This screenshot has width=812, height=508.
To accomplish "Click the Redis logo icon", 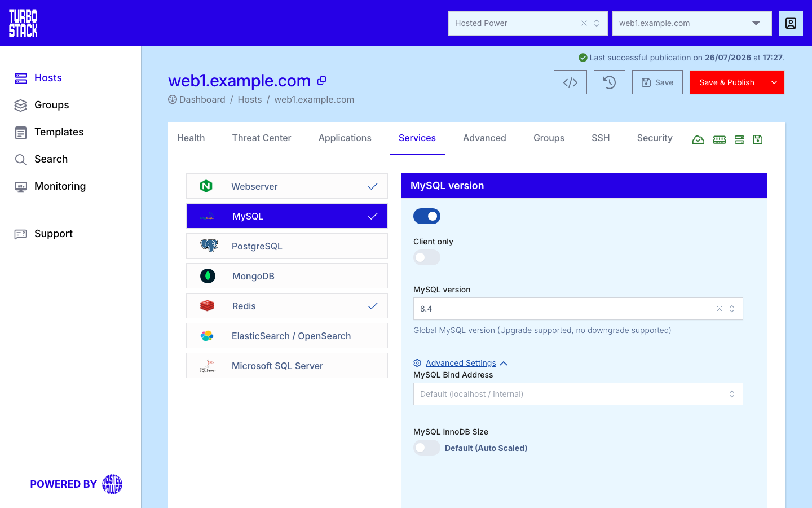I will click(208, 306).
